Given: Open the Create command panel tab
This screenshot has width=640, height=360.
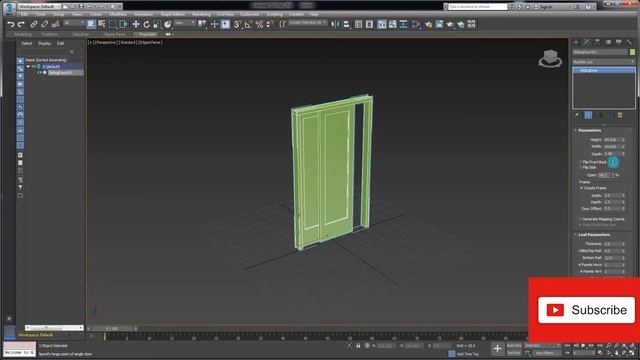Looking at the screenshot, I should coord(576,42).
